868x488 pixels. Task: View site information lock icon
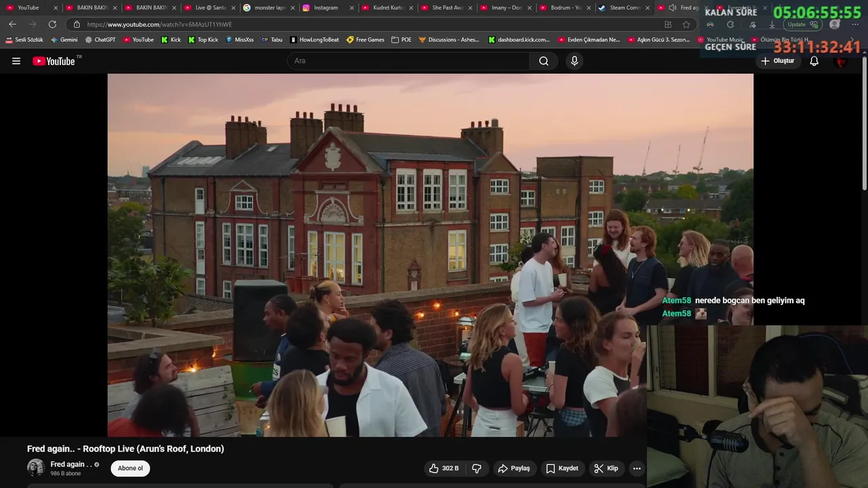point(77,24)
